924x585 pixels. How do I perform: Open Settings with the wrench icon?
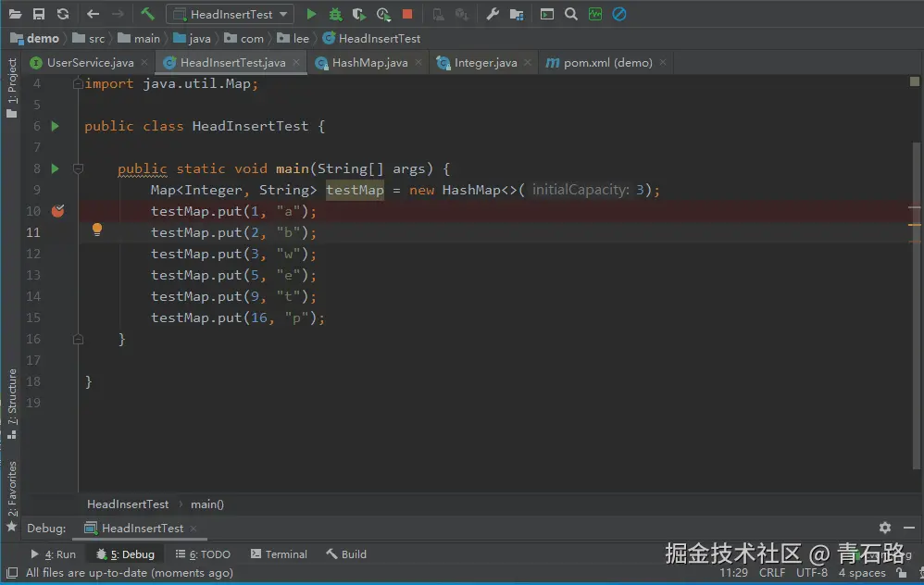coord(493,14)
